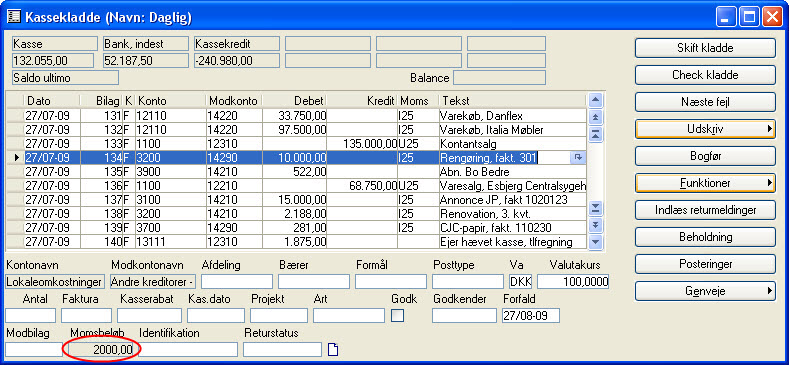Screen dimensions: 789x365
Task: Expand the Funktioner submenu button
Action: coord(705,183)
